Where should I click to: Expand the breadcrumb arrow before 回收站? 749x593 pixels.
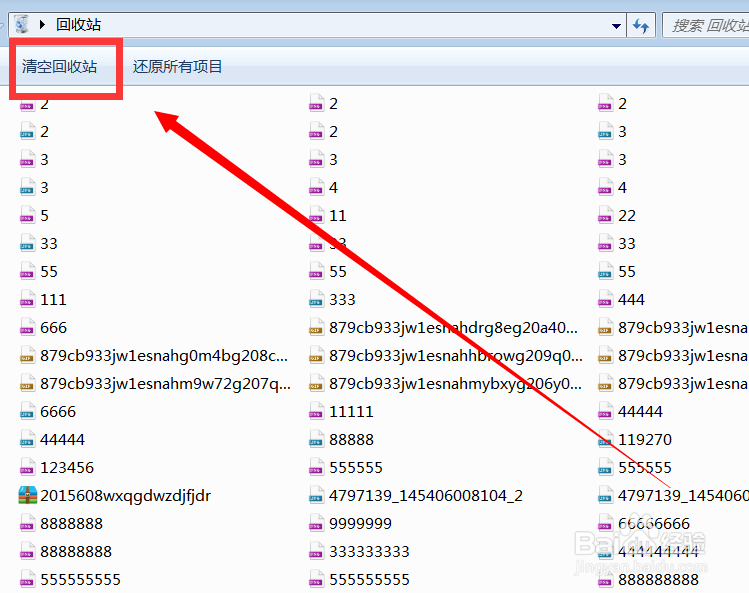(42, 24)
